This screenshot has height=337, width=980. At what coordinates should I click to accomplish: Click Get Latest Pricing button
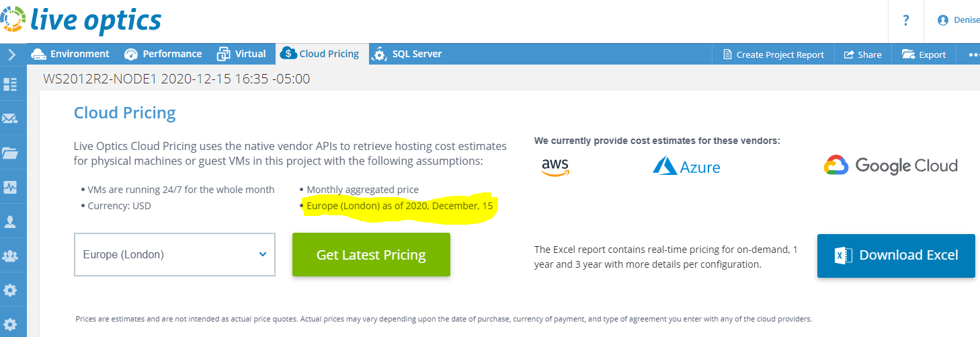371,254
